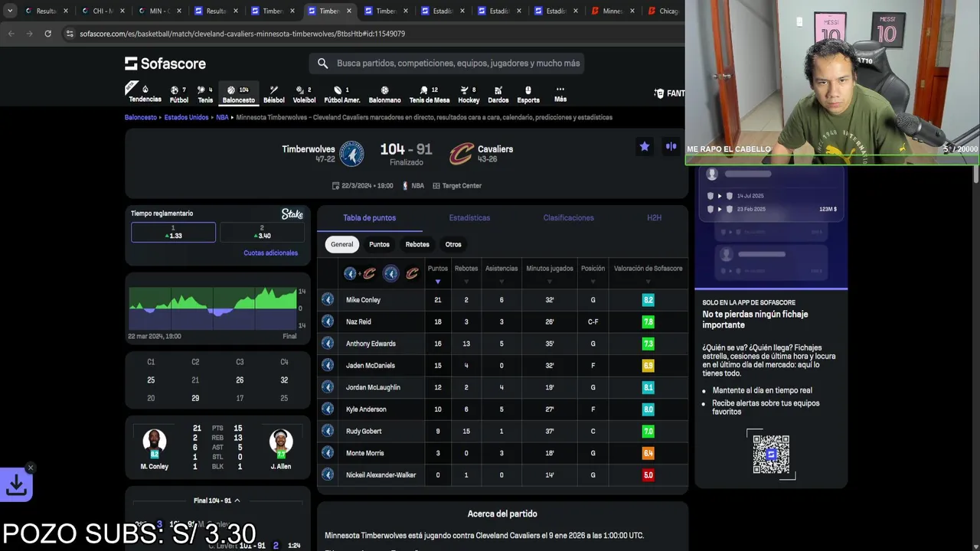980x551 pixels.
Task: Click the browser reload icon
Action: (x=47, y=34)
